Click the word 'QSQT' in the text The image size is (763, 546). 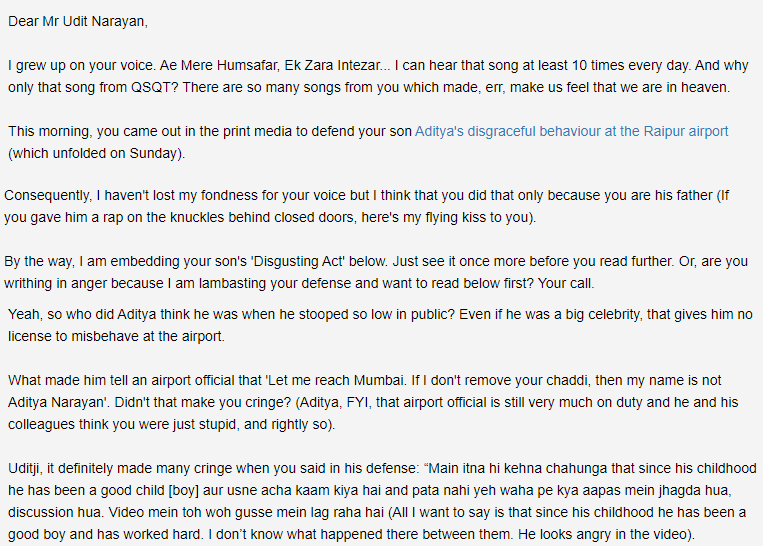[x=151, y=88]
